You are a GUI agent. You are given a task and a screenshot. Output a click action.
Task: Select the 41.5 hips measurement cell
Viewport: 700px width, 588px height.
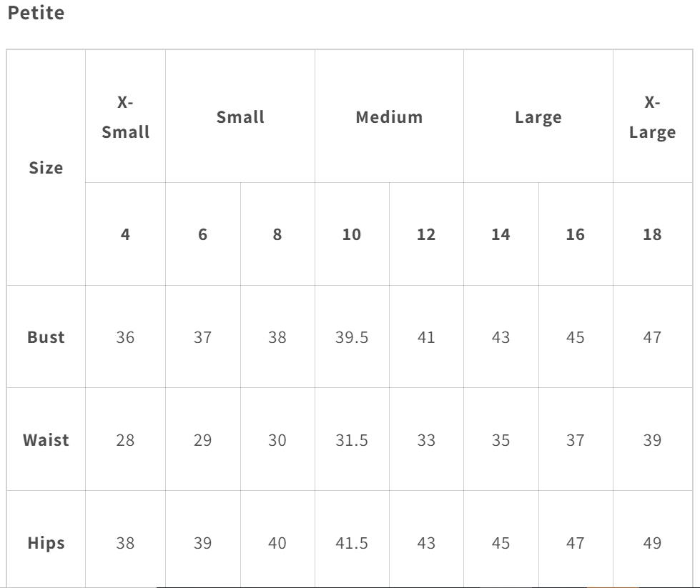(x=352, y=543)
